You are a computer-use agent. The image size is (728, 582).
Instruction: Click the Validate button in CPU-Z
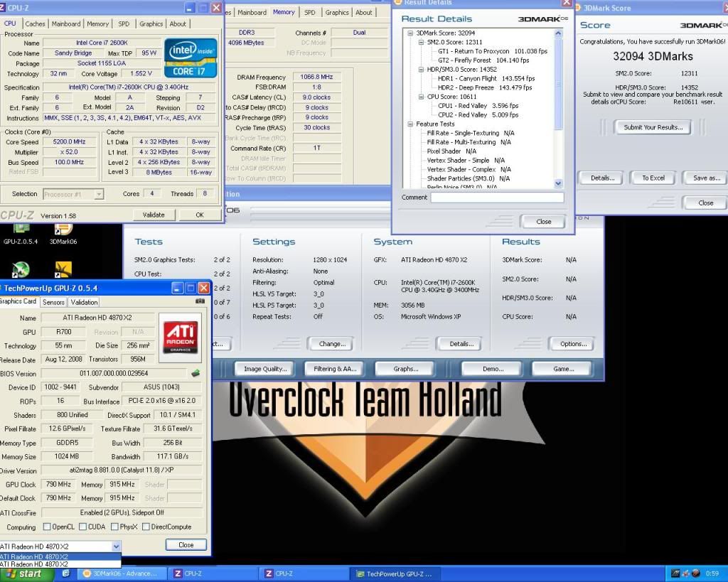click(154, 215)
